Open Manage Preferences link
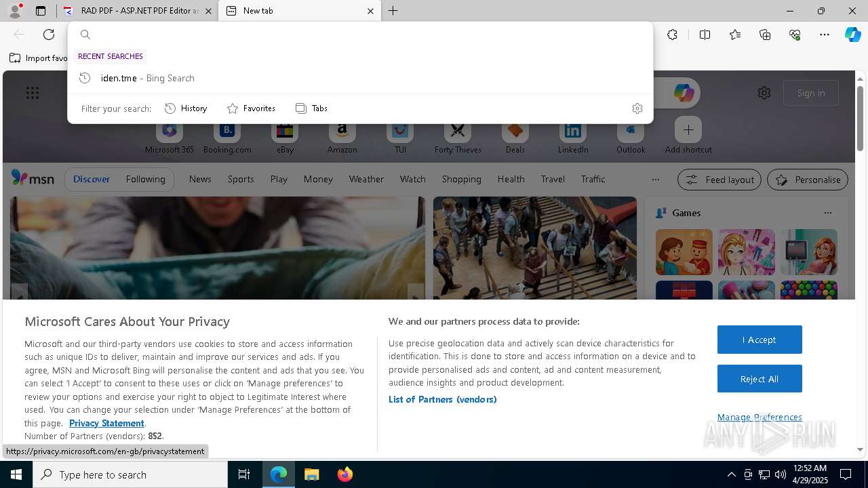868x488 pixels. tap(759, 417)
